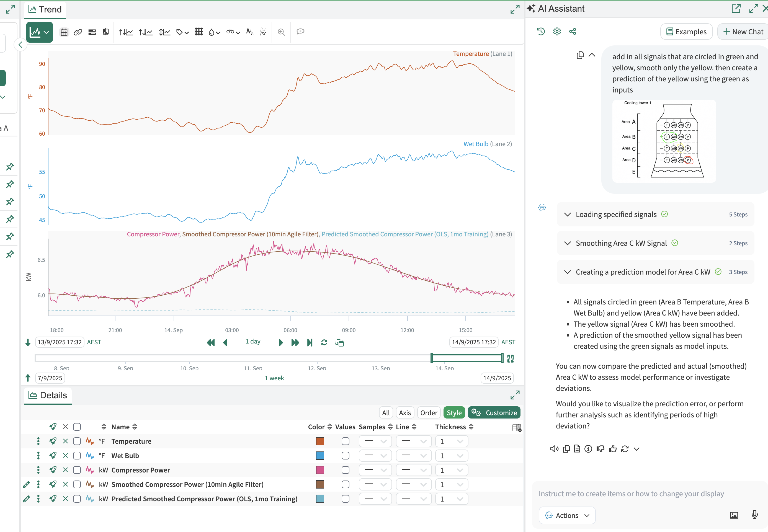Tick the Temperature row selection checkbox
Viewport: 768px width, 532px height.
click(77, 441)
